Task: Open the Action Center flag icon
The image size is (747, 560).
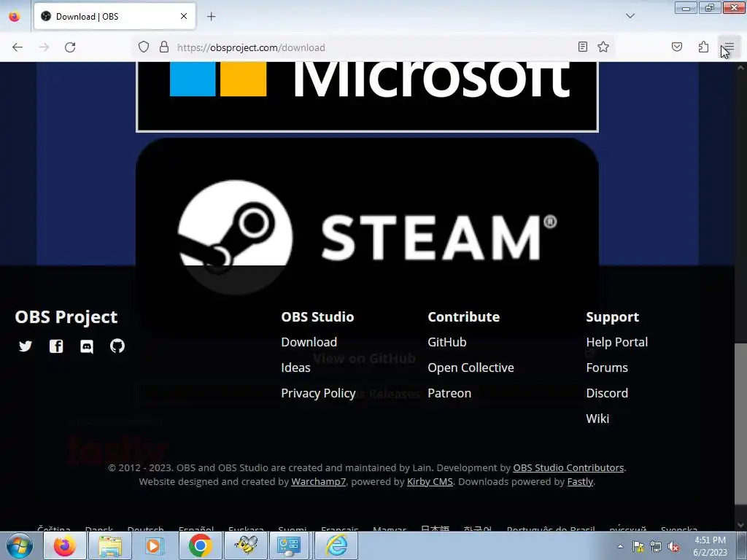Action: tap(638, 547)
